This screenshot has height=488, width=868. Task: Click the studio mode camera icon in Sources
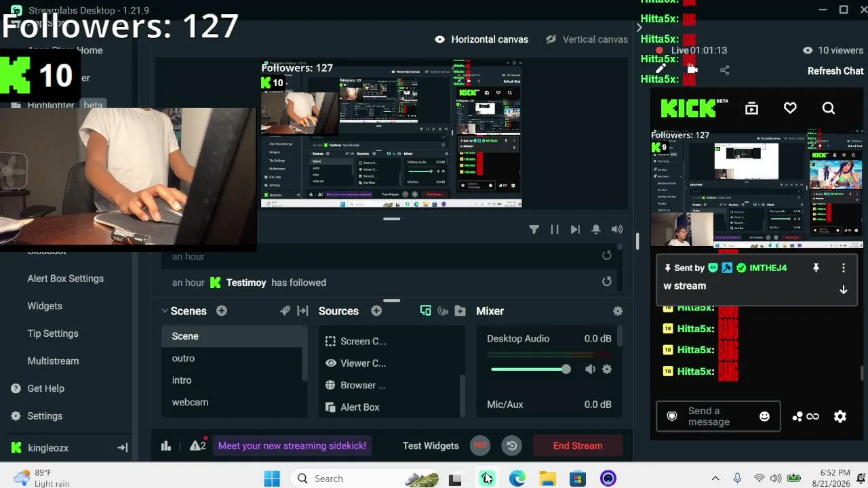point(443,311)
